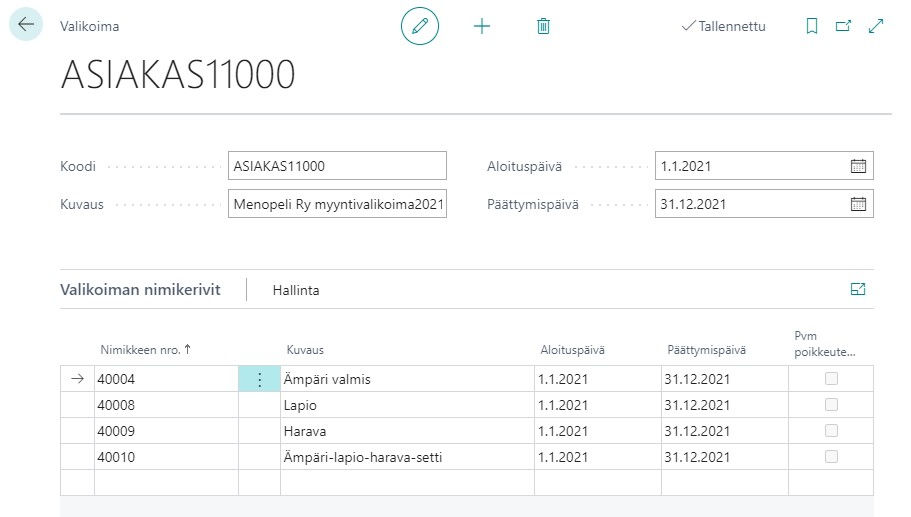This screenshot has width=911, height=517.
Task: Maximize the Valikoiman nimikerivit section
Action: (x=857, y=290)
